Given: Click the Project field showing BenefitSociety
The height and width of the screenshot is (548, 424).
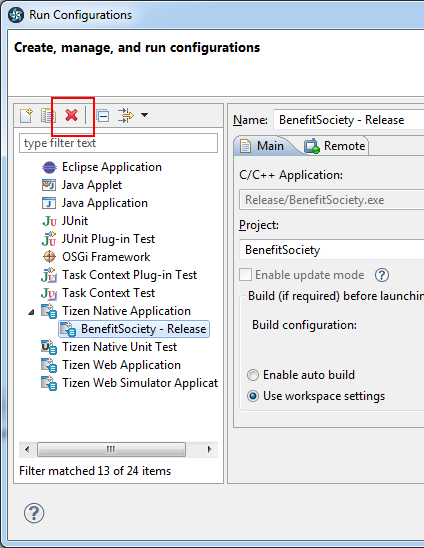Looking at the screenshot, I should 331,250.
